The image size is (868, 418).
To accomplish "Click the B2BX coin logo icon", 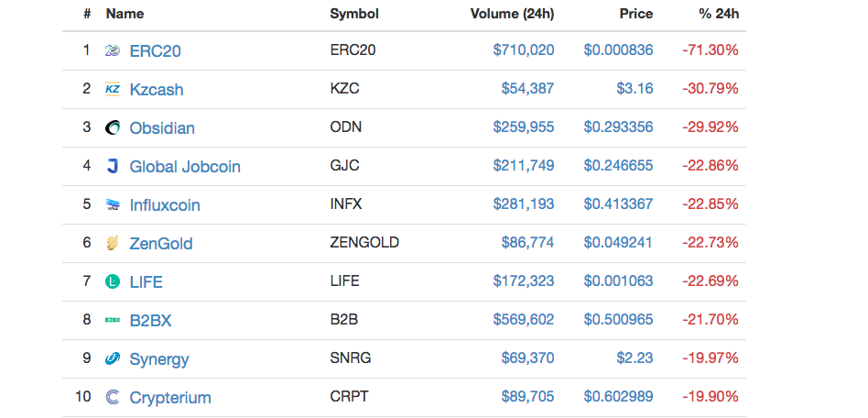I will pos(113,320).
